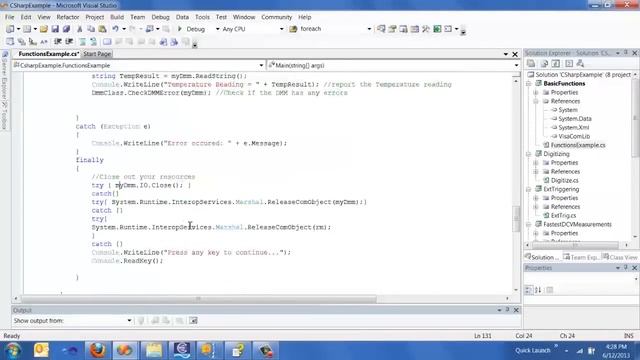Click the Paste clipboard icon
The height and width of the screenshot is (360, 640).
[102, 29]
